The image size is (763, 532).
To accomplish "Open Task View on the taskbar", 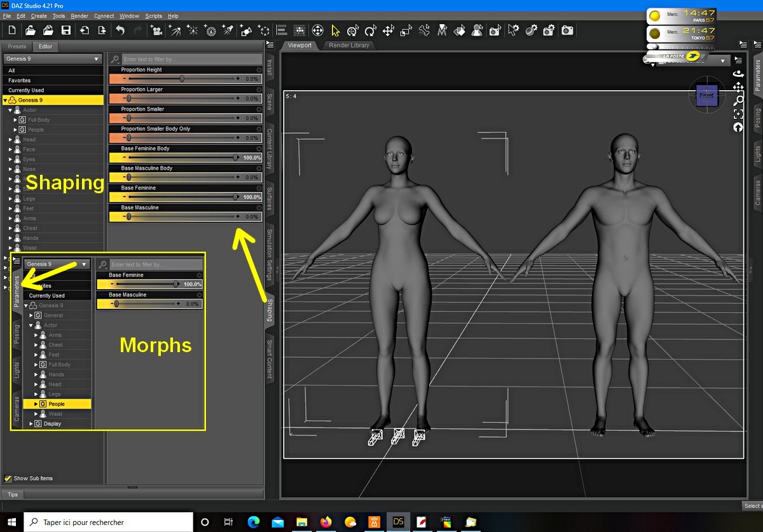I will [x=228, y=522].
